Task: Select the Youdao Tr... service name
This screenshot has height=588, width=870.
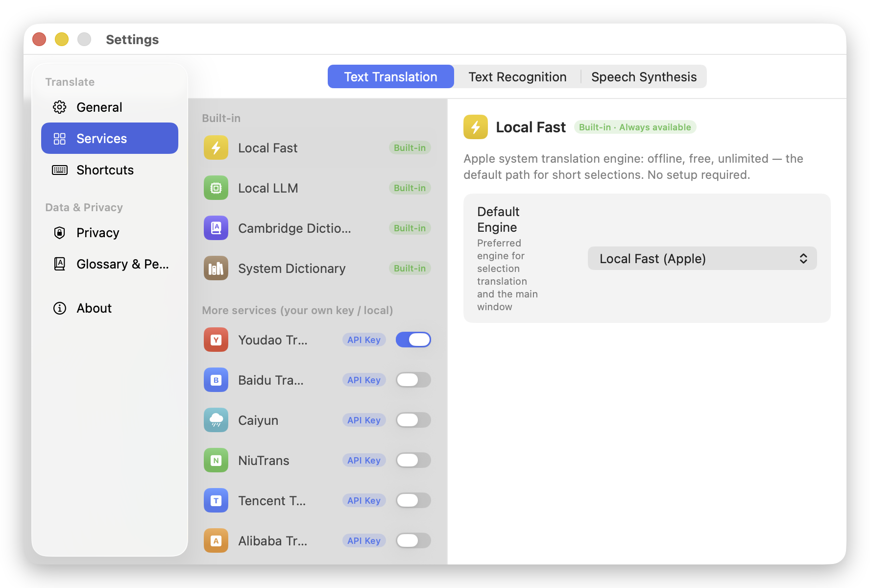Action: pos(273,340)
